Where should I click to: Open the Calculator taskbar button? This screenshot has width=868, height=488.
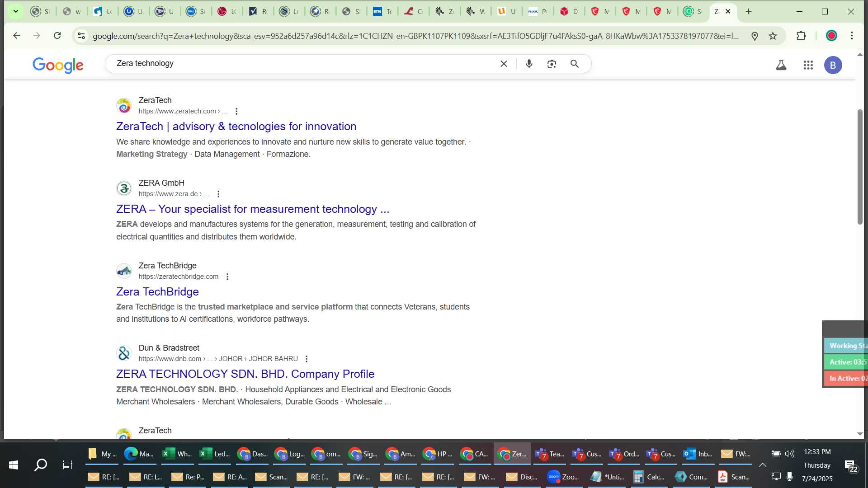coord(649,477)
